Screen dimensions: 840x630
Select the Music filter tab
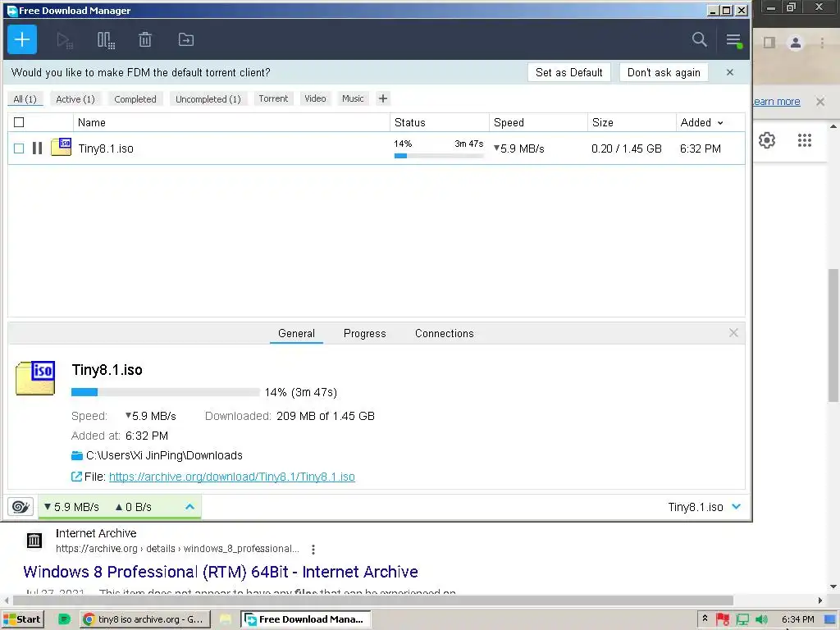[x=353, y=98]
